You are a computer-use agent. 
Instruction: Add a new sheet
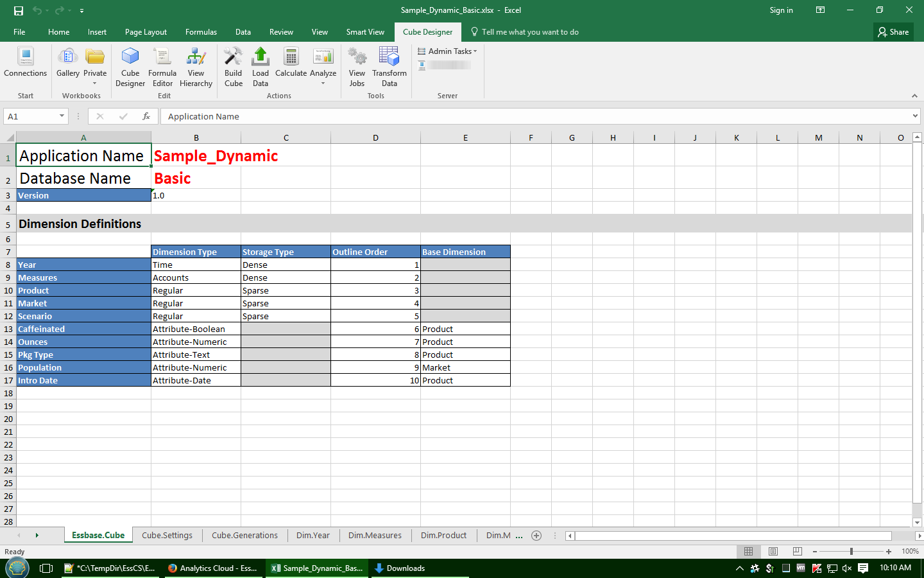536,536
